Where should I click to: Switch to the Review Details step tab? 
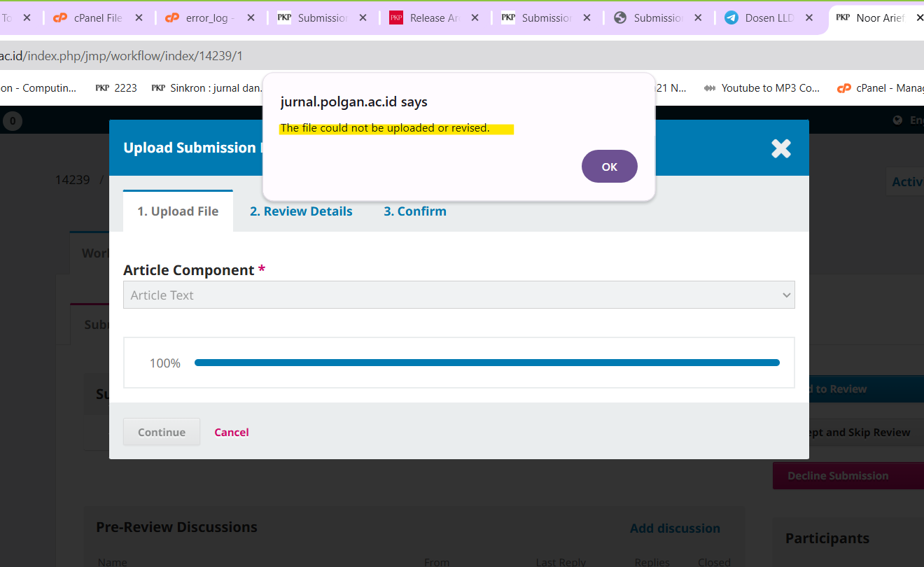click(x=301, y=211)
